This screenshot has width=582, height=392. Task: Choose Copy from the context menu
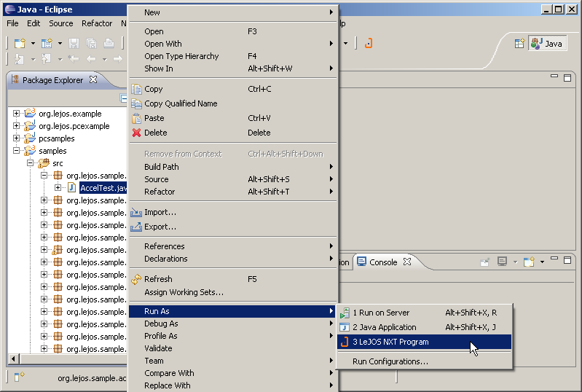(233, 89)
